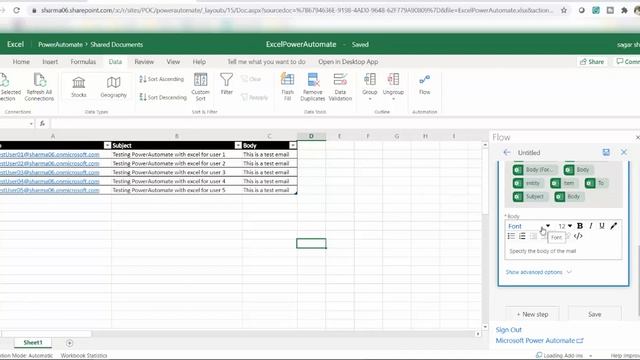Click the Ungroup outline icon
This screenshot has height=360, width=640.
pyautogui.click(x=393, y=86)
